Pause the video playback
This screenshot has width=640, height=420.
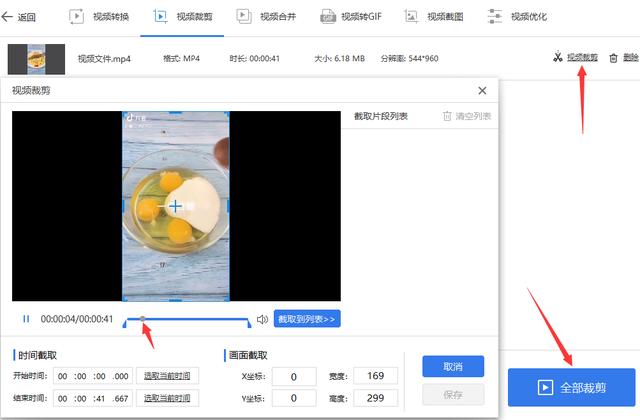coord(26,319)
